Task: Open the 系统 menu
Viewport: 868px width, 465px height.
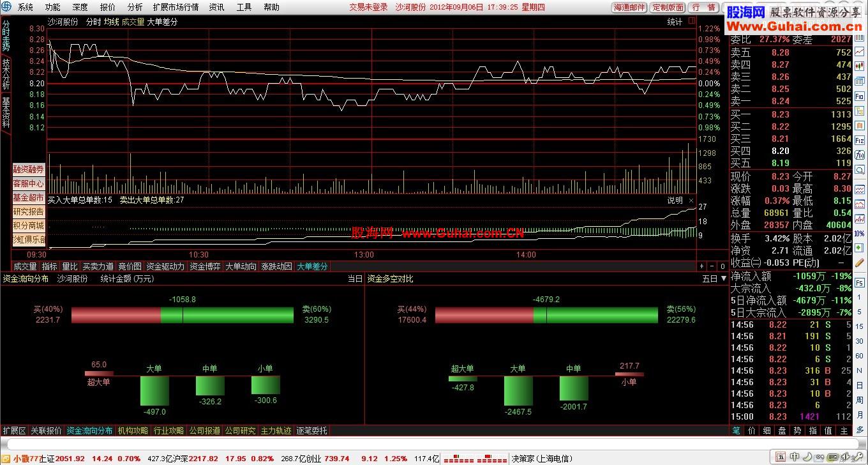Action: click(x=26, y=7)
